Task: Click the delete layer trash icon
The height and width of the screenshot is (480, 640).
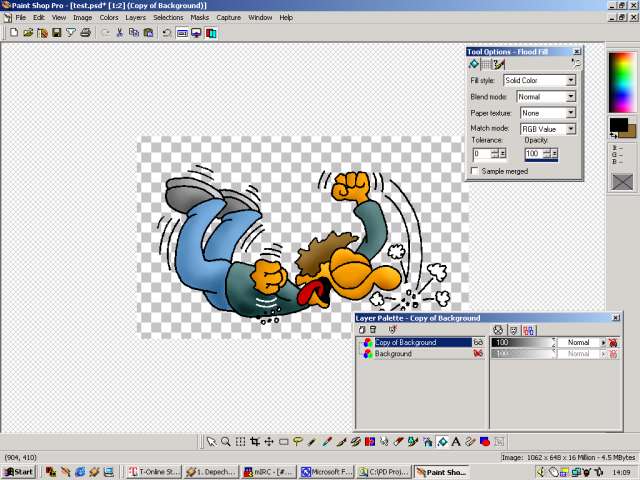Action: [373, 329]
